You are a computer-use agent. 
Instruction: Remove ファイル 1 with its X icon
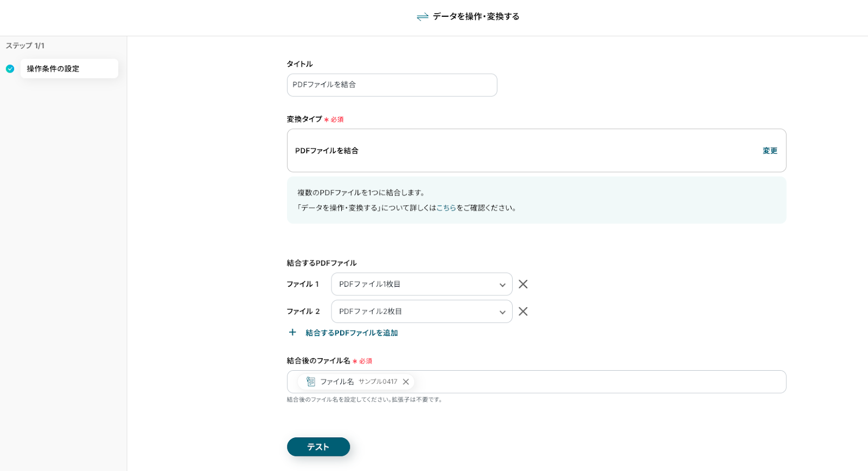click(523, 284)
